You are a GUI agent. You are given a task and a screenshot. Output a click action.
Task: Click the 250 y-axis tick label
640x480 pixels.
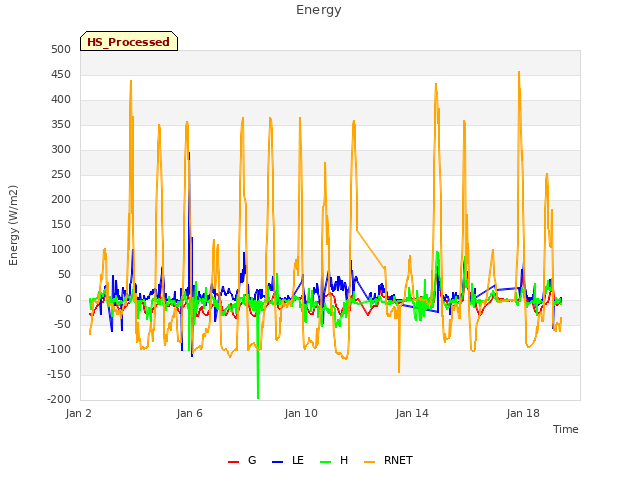click(61, 175)
